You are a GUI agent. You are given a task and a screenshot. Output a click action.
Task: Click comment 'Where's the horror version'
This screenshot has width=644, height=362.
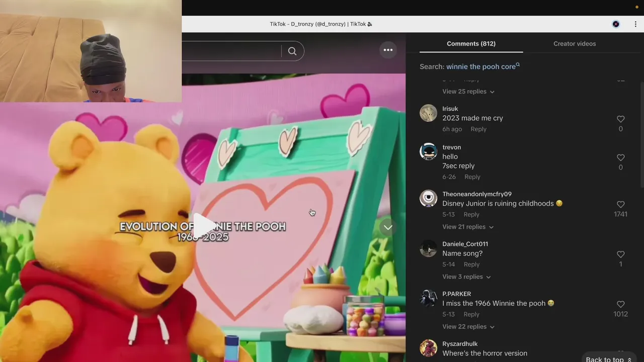tap(485, 353)
